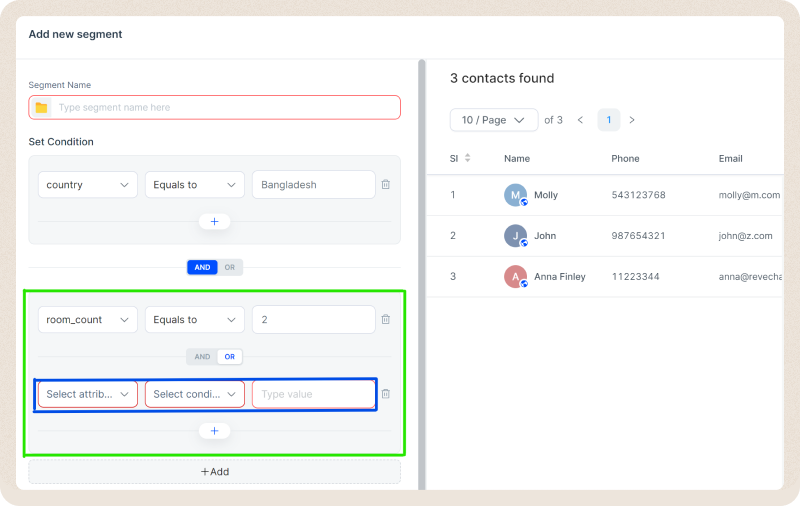Click Molly's avatar icon
The width and height of the screenshot is (800, 506).
point(516,195)
